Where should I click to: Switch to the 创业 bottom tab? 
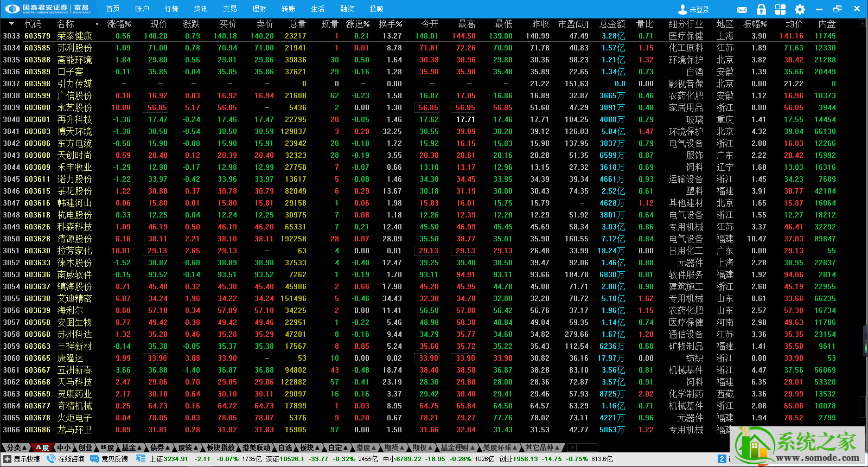tap(85, 447)
